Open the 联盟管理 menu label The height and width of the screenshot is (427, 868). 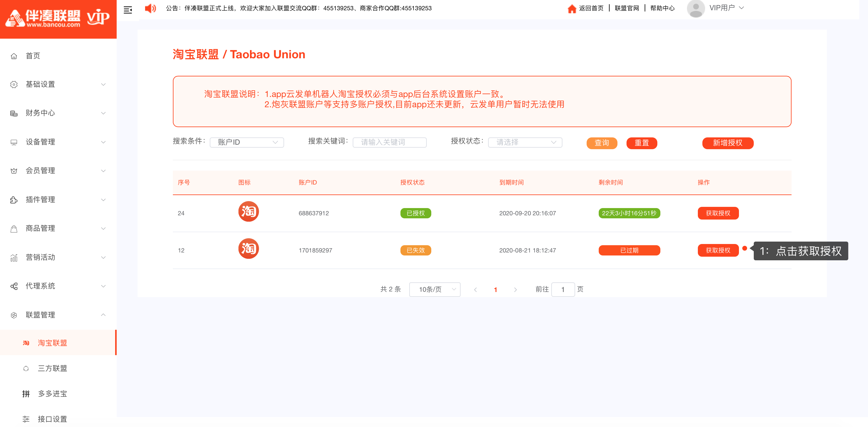40,315
